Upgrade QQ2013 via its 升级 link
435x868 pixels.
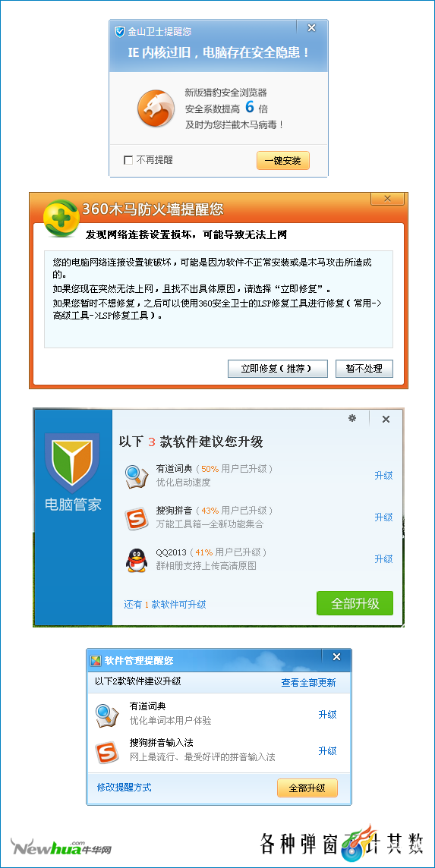click(x=383, y=559)
